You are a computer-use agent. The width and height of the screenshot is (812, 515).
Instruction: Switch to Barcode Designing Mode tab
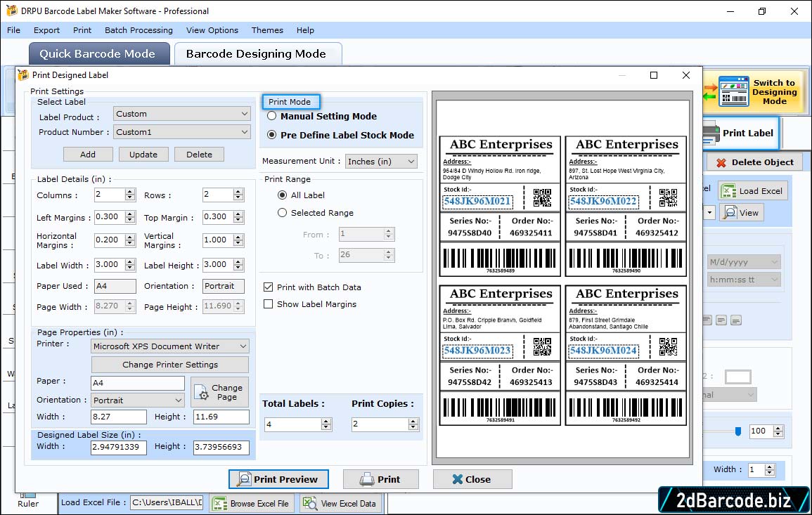pos(258,54)
